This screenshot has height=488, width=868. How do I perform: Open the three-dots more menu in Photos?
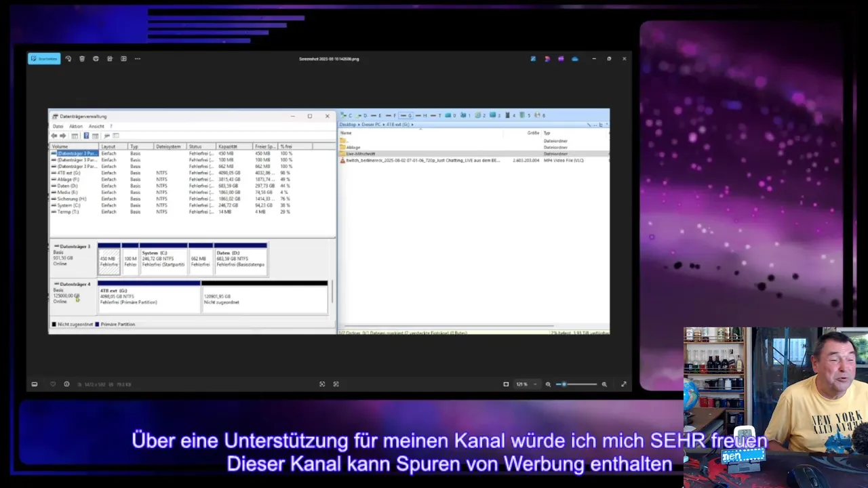pos(138,59)
